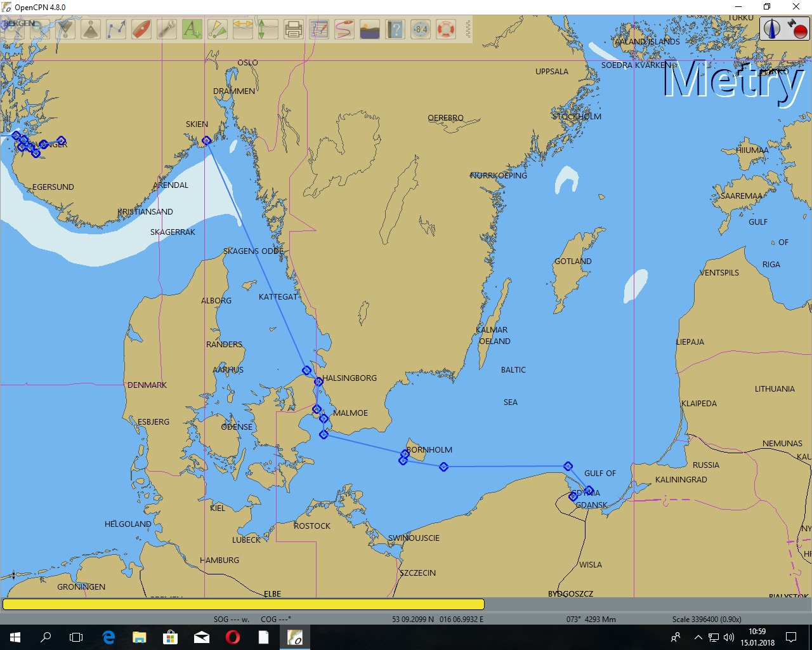Select lone waypoint between Bornholm and Gdansk

[x=443, y=467]
